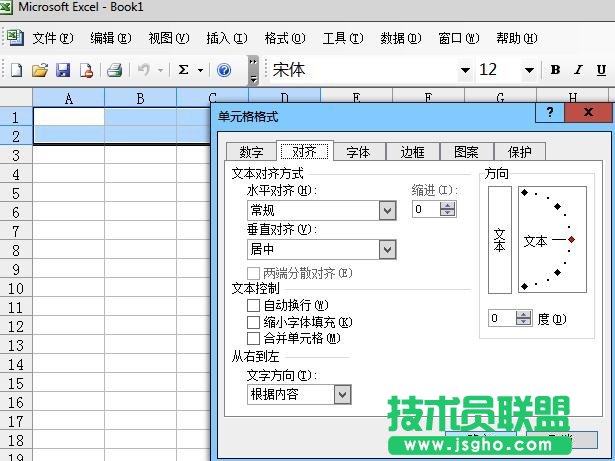Select column A header
The height and width of the screenshot is (461, 615).
pos(69,98)
